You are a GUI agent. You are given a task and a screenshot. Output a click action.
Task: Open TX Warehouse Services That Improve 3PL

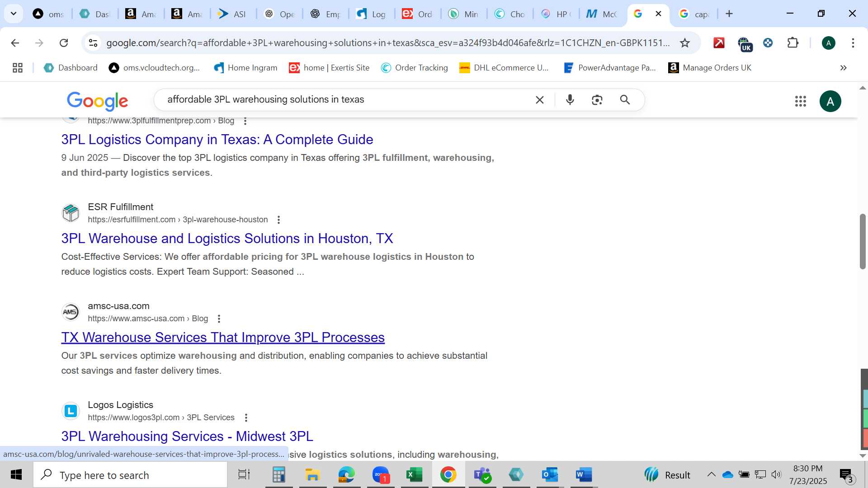tap(223, 338)
